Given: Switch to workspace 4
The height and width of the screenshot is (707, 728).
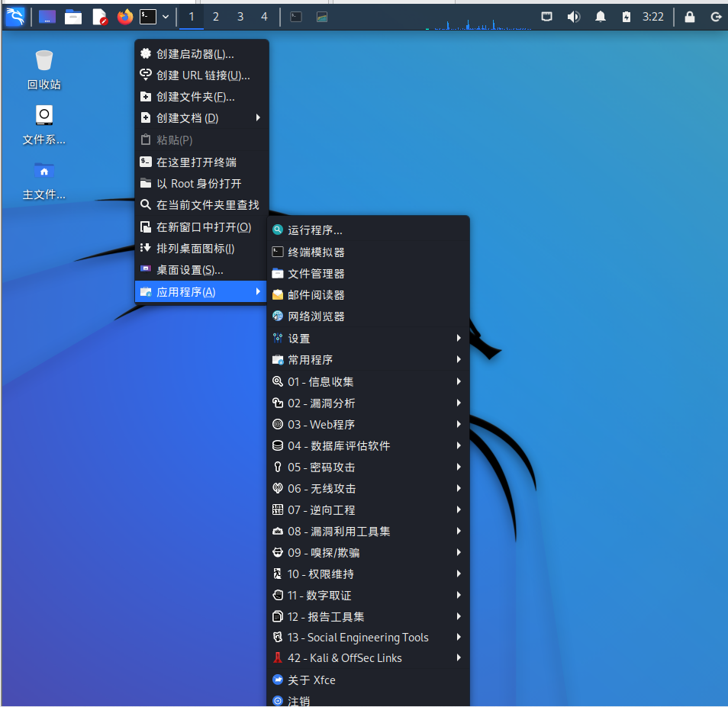Looking at the screenshot, I should tap(265, 18).
